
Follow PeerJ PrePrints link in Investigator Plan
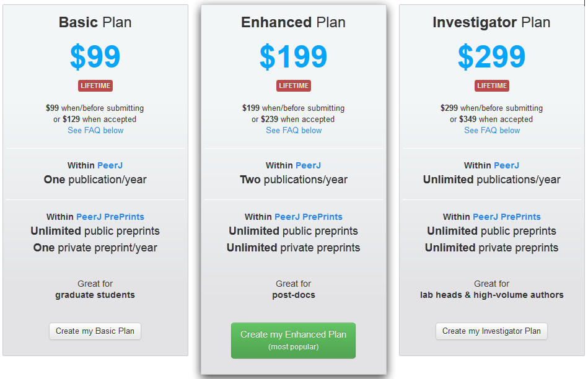point(506,217)
